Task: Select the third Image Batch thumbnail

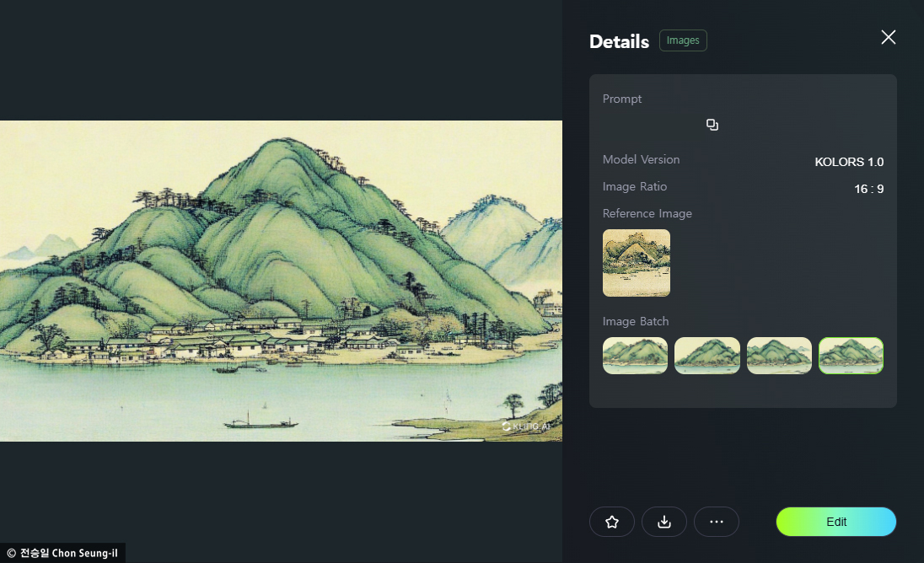Action: [779, 356]
